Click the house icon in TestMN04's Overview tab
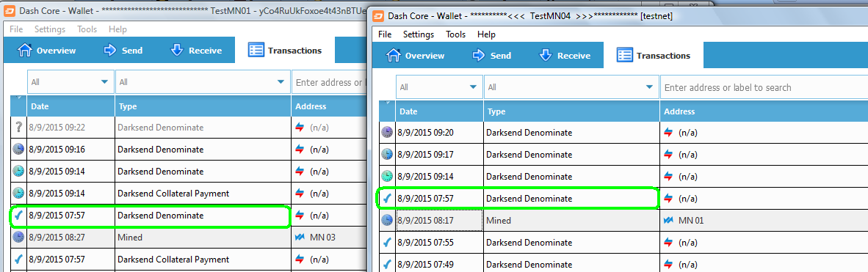The height and width of the screenshot is (272, 868). pyautogui.click(x=392, y=55)
